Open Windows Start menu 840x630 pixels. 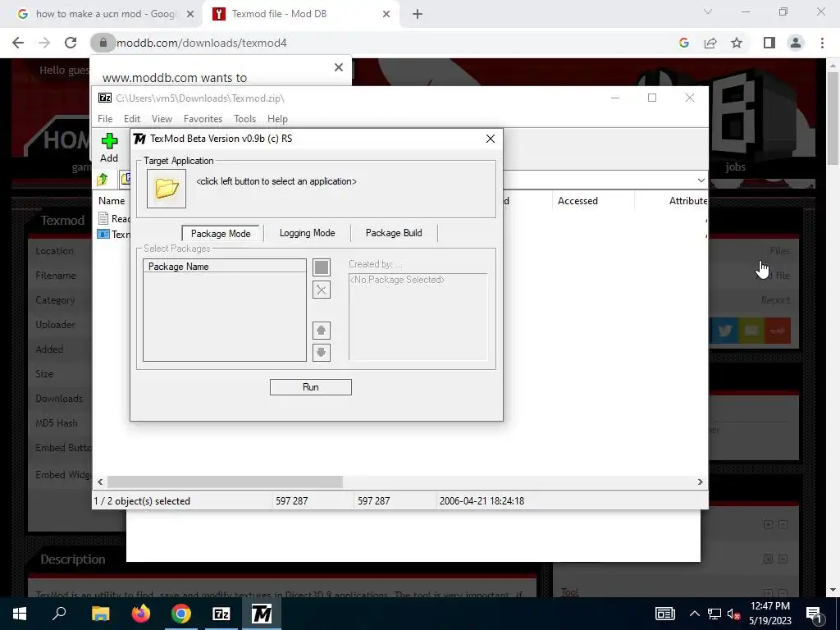(20, 614)
